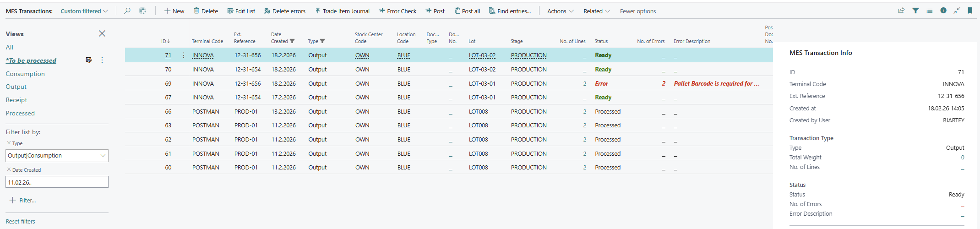Screen dimensions: 980x229
Task: Open the search magnifier icon in toolbar
Action: tap(127, 11)
